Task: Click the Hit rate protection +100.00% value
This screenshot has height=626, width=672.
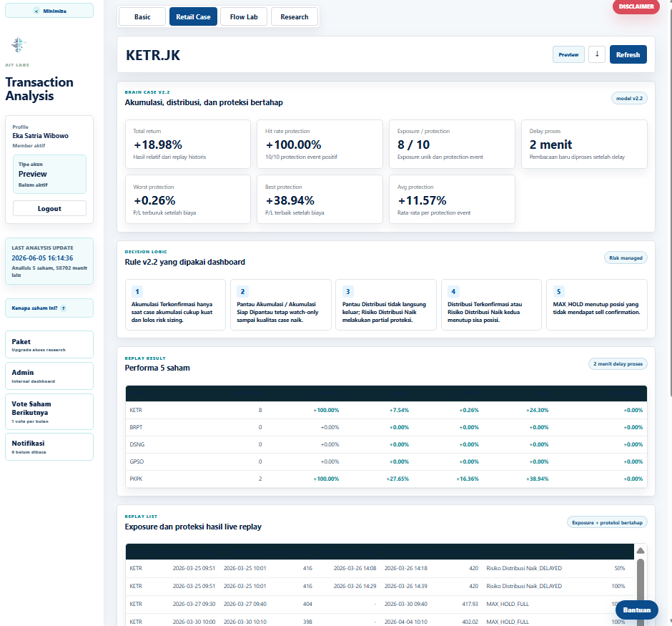Action: click(x=294, y=145)
